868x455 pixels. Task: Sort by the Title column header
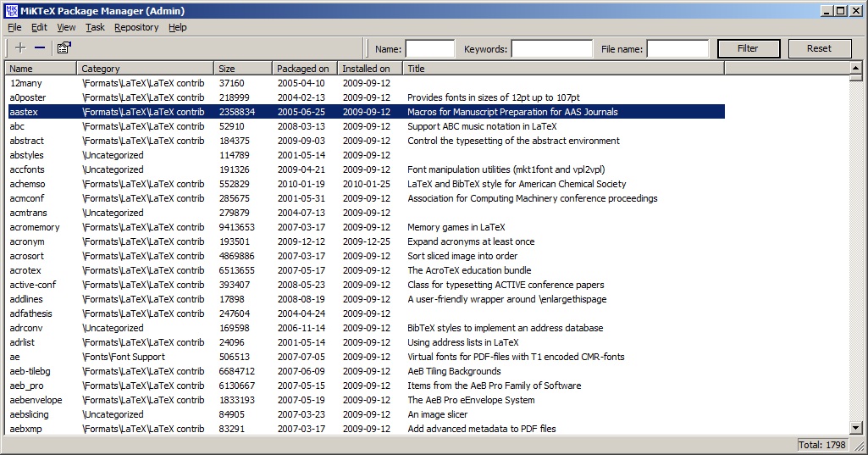(563, 68)
